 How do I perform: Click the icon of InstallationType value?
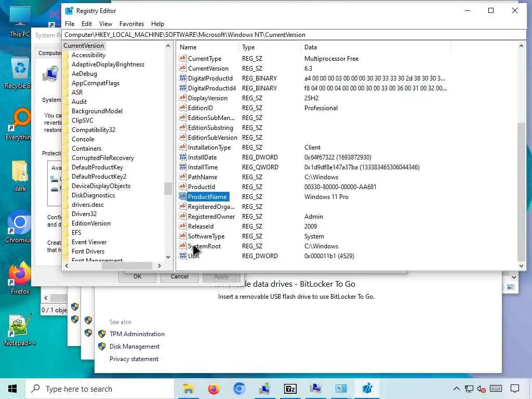point(182,147)
